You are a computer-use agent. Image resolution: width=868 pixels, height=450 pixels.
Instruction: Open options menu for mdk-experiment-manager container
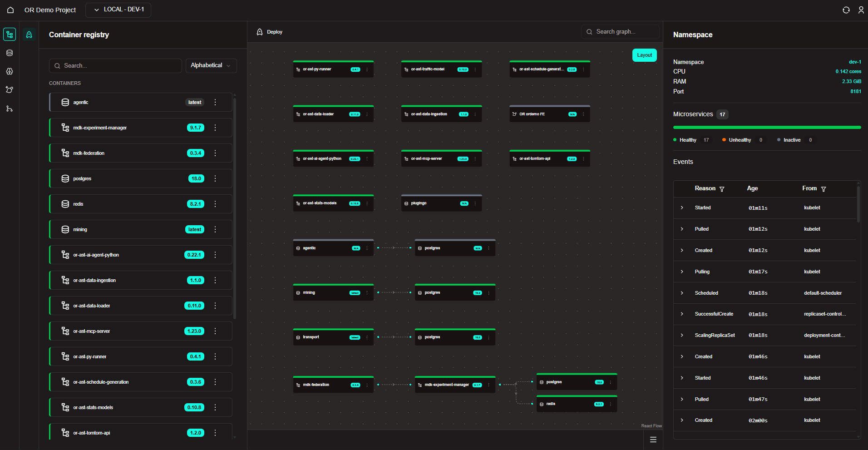(x=215, y=128)
